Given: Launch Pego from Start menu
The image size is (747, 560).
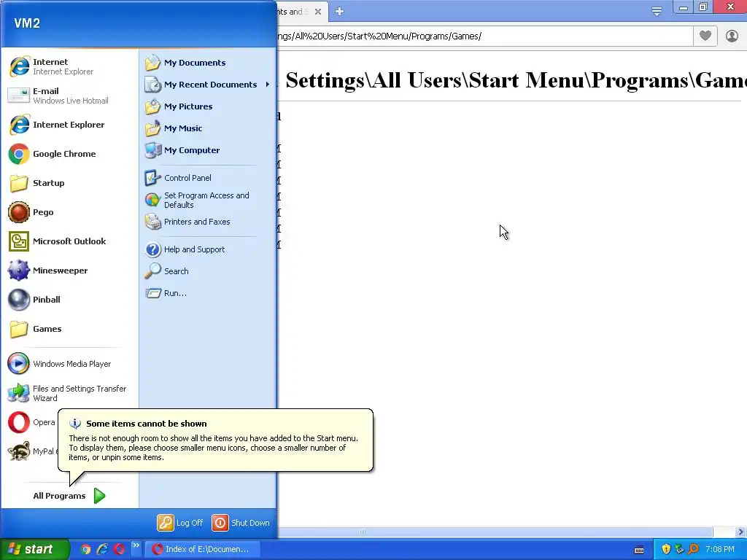Looking at the screenshot, I should [x=69, y=212].
